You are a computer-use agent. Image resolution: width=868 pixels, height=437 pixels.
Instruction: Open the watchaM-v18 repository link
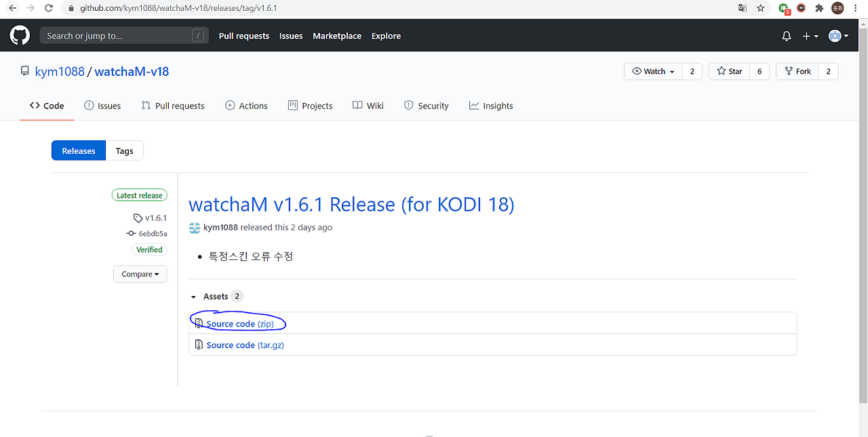click(x=132, y=71)
